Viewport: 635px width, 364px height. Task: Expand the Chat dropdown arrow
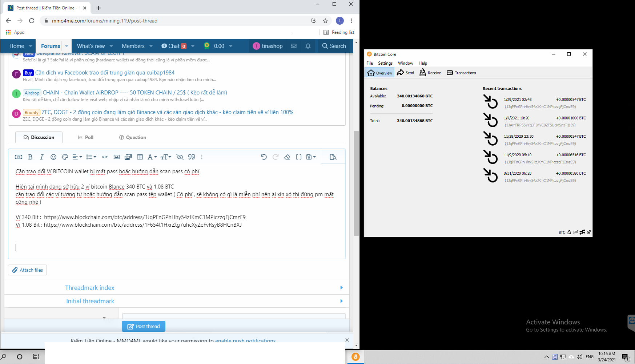click(x=193, y=46)
